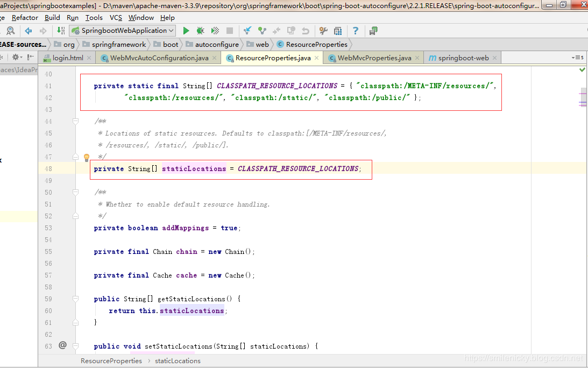Click the build project binary arrow icon
Image resolution: width=588 pixels, height=368 pixels.
coord(61,31)
